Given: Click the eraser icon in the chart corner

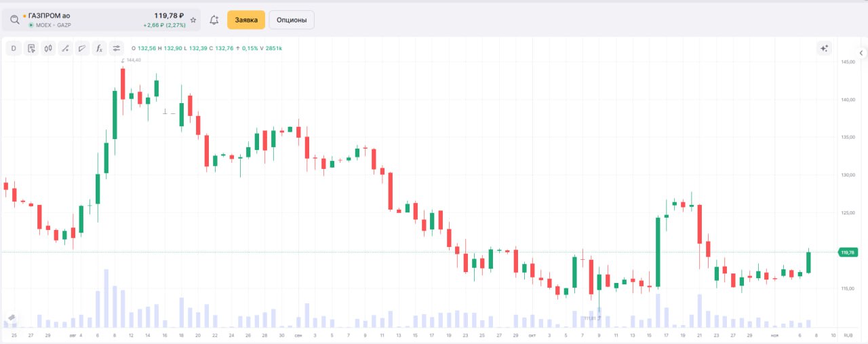Looking at the screenshot, I should 12,318.
